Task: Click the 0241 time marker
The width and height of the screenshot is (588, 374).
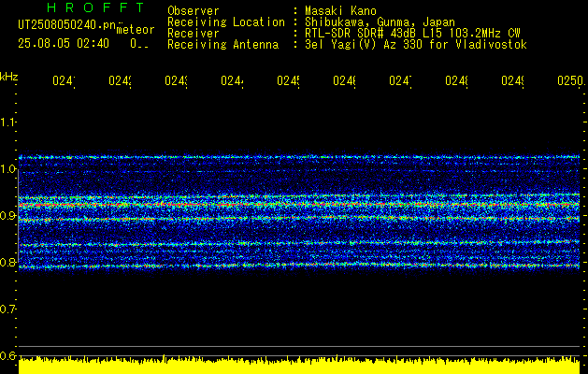Action: [64, 80]
